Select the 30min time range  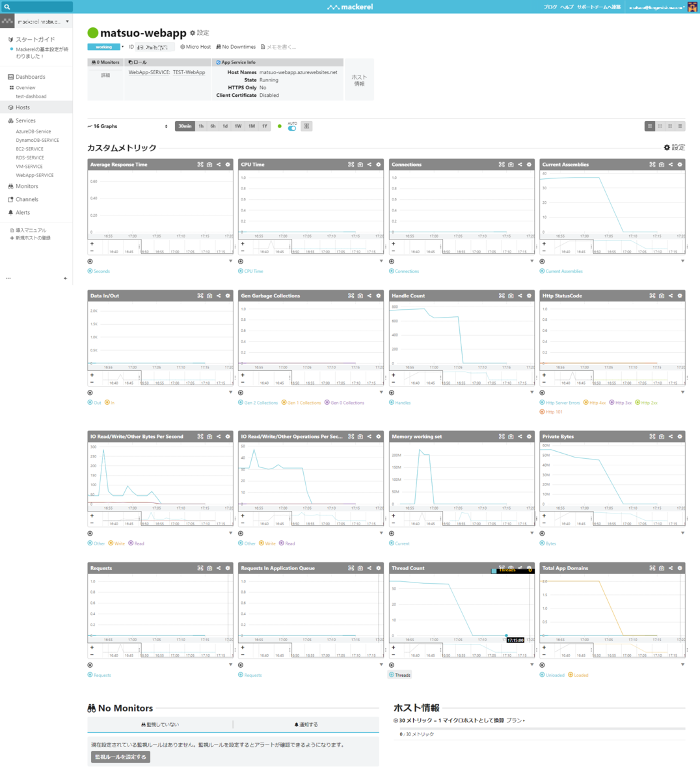click(185, 126)
